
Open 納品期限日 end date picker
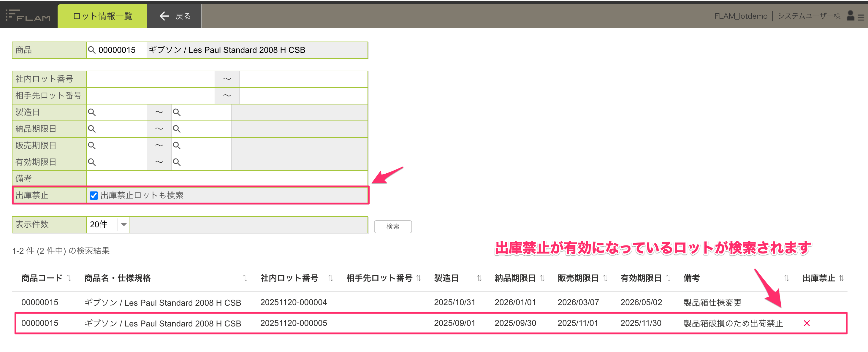(177, 129)
